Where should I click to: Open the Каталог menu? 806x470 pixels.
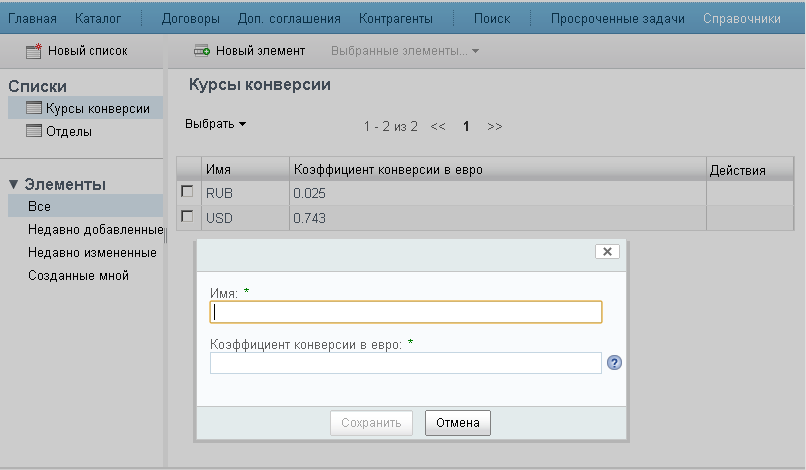click(x=98, y=19)
